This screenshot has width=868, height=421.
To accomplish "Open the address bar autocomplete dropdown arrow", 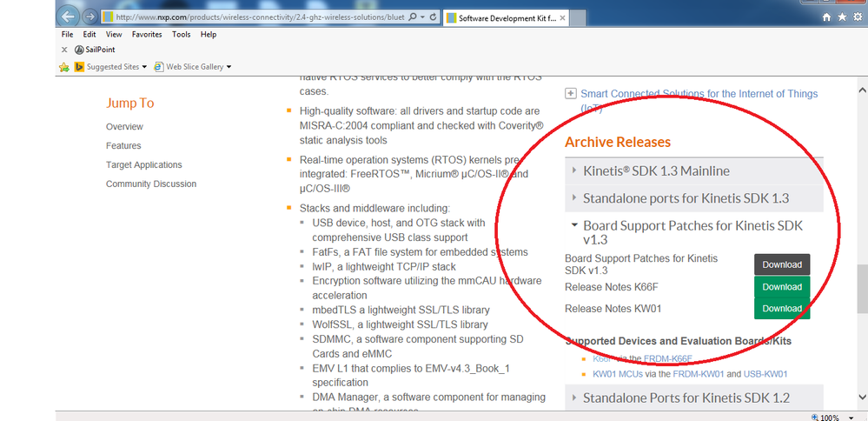I will tap(422, 17).
